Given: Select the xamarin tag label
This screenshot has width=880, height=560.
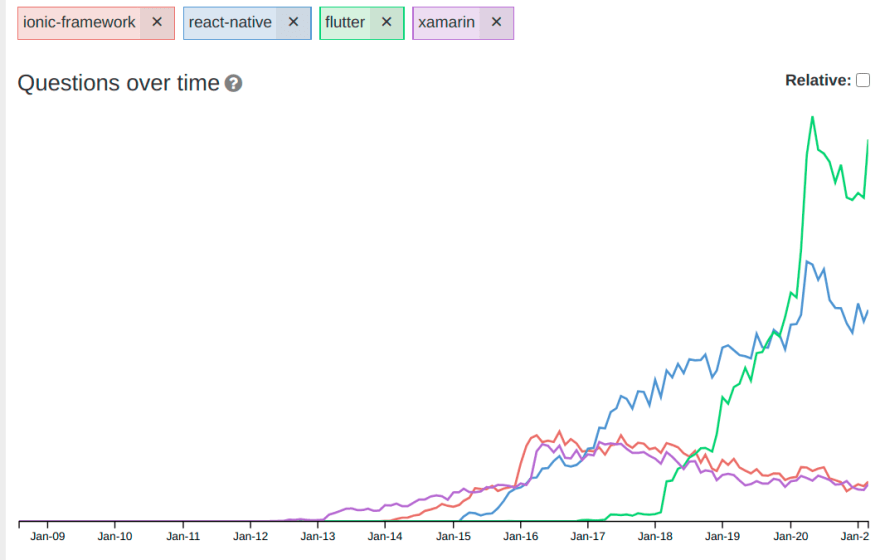Looking at the screenshot, I should coord(446,22).
